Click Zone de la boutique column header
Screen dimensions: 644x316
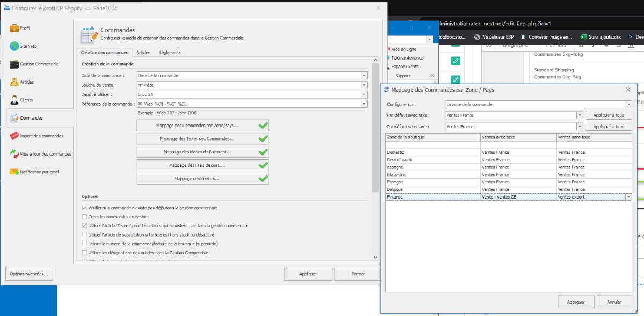[433, 137]
